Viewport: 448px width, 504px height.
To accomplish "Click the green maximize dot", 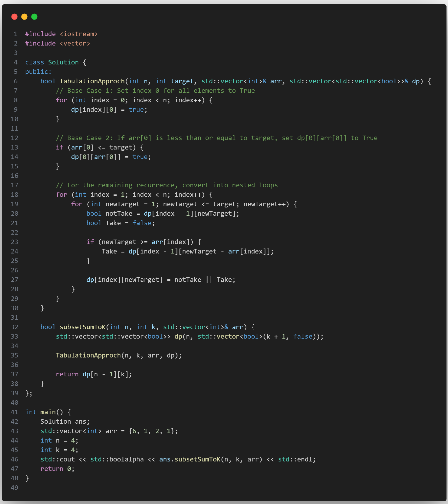I will (34, 17).
